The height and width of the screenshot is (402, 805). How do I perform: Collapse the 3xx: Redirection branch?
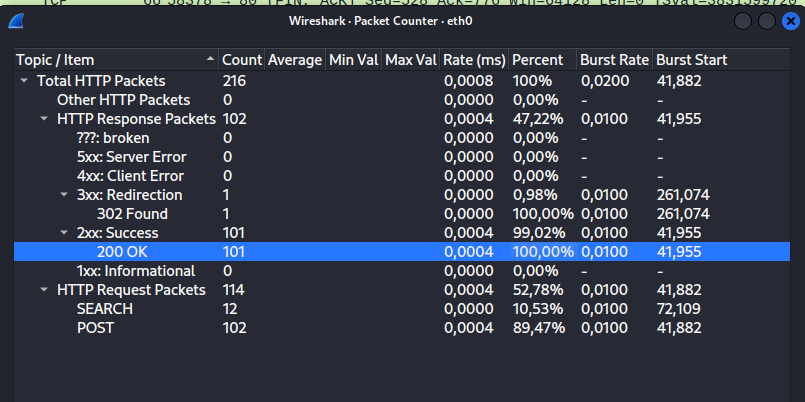click(64, 195)
